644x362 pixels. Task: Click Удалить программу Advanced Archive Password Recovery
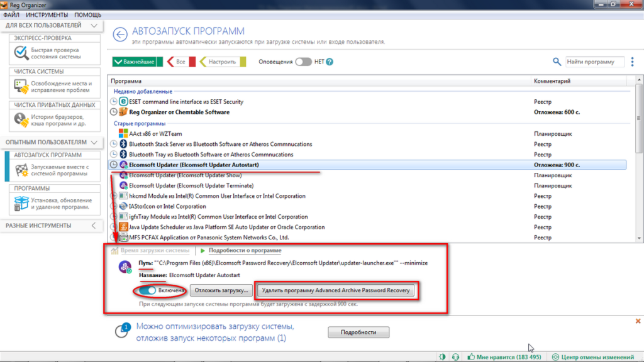click(336, 291)
